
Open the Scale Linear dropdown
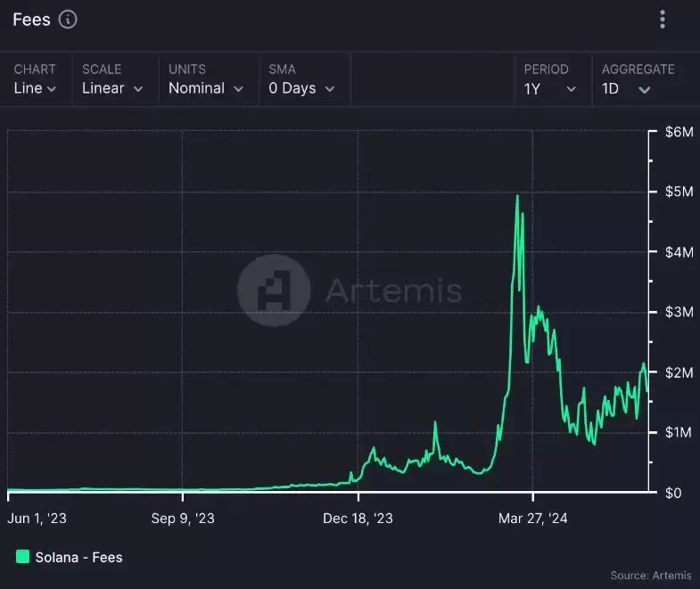(112, 88)
